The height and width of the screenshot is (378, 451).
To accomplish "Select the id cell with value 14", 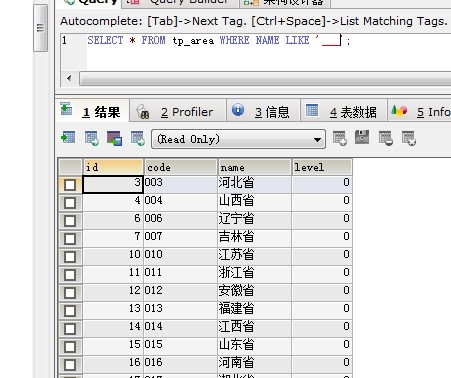I will 113,328.
